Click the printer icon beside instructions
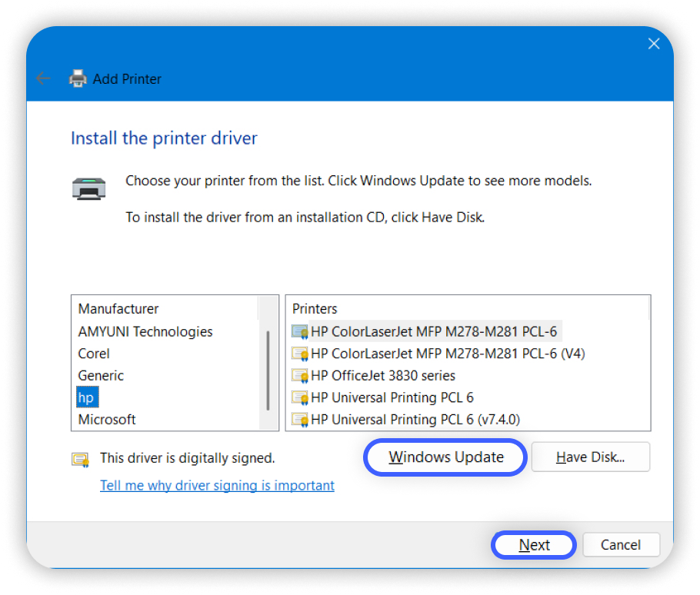Image resolution: width=700 pixels, height=595 pixels. coord(89,188)
